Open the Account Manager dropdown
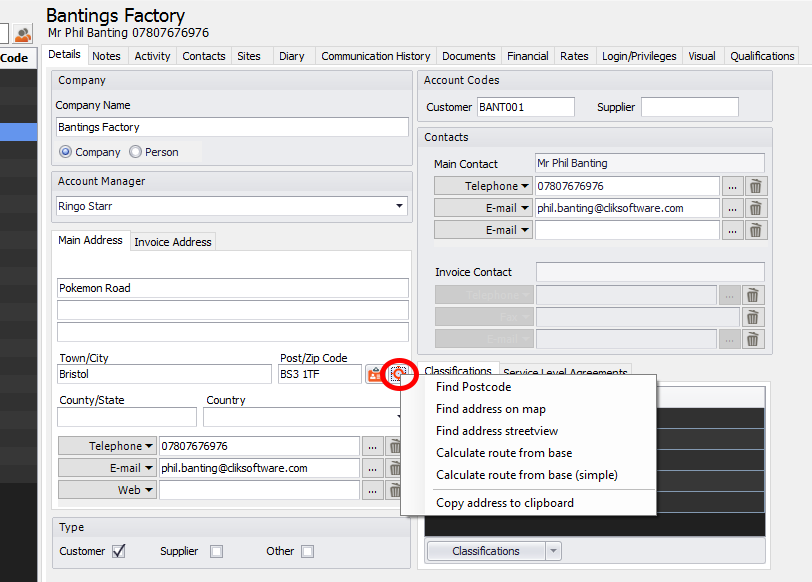The width and height of the screenshot is (812, 582). [x=400, y=206]
